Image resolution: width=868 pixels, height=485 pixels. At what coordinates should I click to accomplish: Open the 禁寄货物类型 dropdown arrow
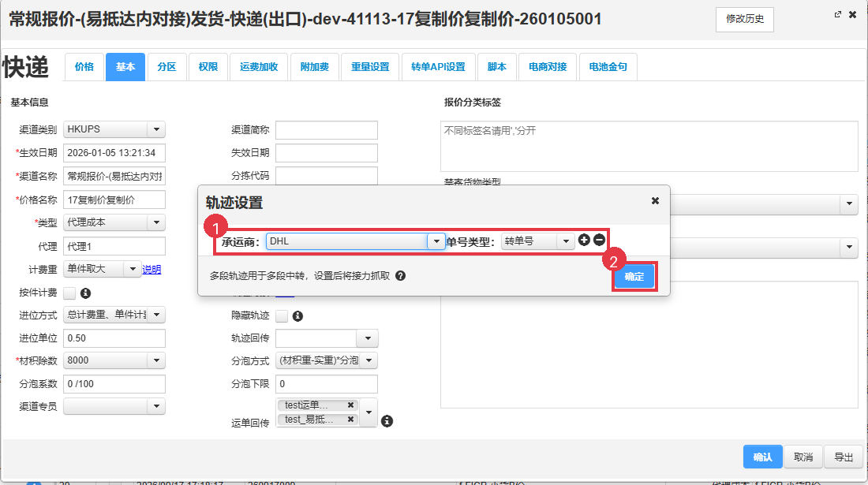coord(849,203)
